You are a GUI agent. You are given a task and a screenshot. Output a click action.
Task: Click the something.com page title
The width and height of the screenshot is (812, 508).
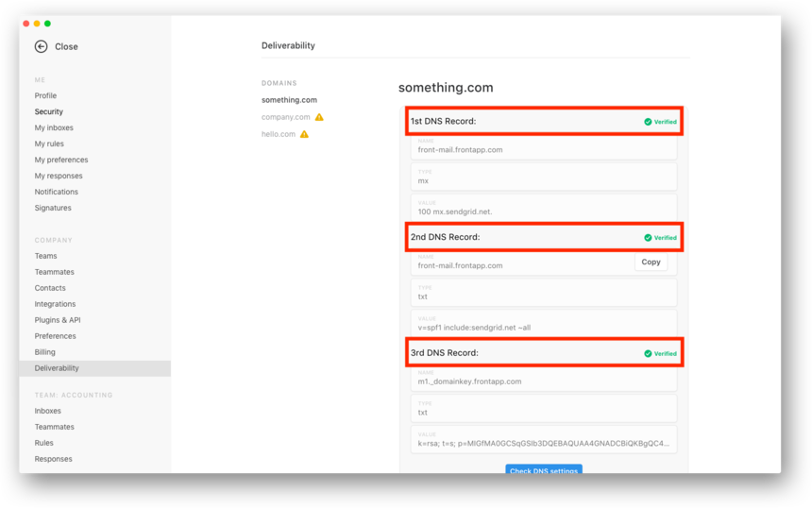(446, 88)
